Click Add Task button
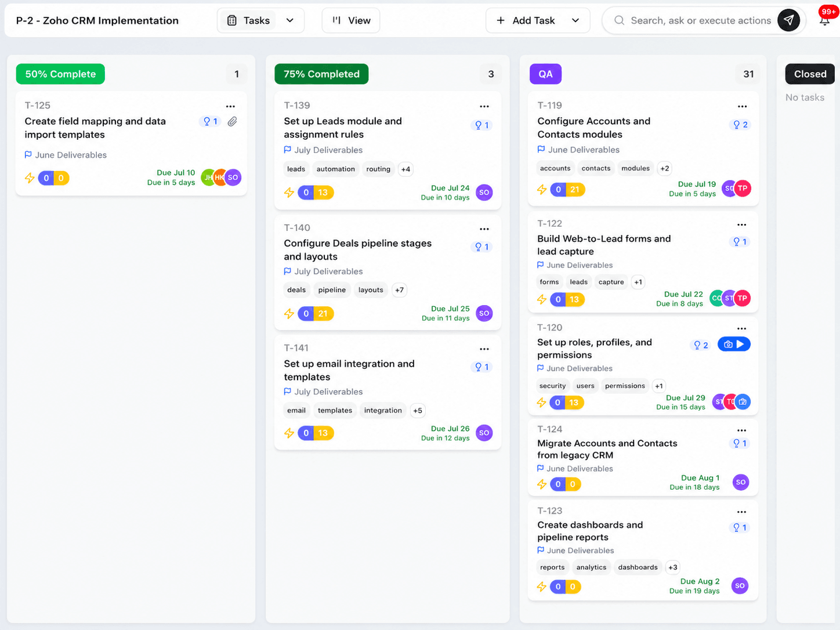 pyautogui.click(x=527, y=20)
